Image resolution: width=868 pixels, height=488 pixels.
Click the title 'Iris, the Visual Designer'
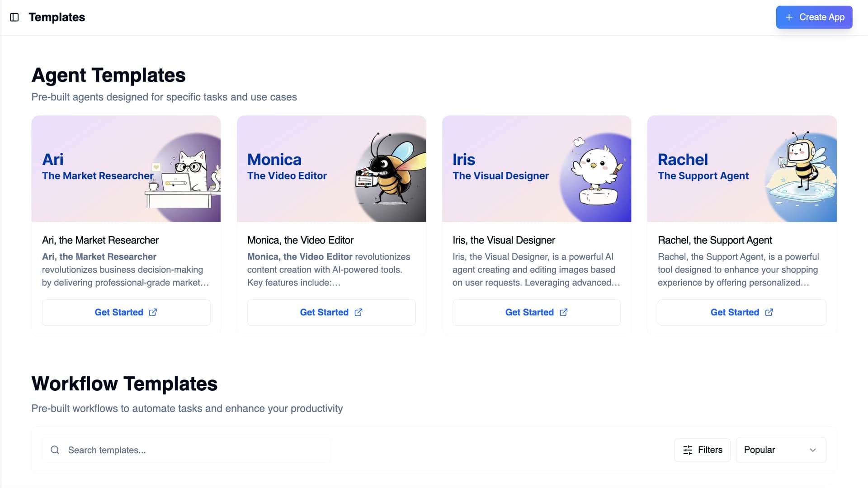pos(504,240)
